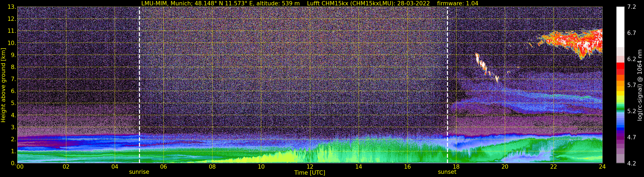Click the height axis tick "12."
Screen dimensions: 644x177
click(x=12, y=19)
